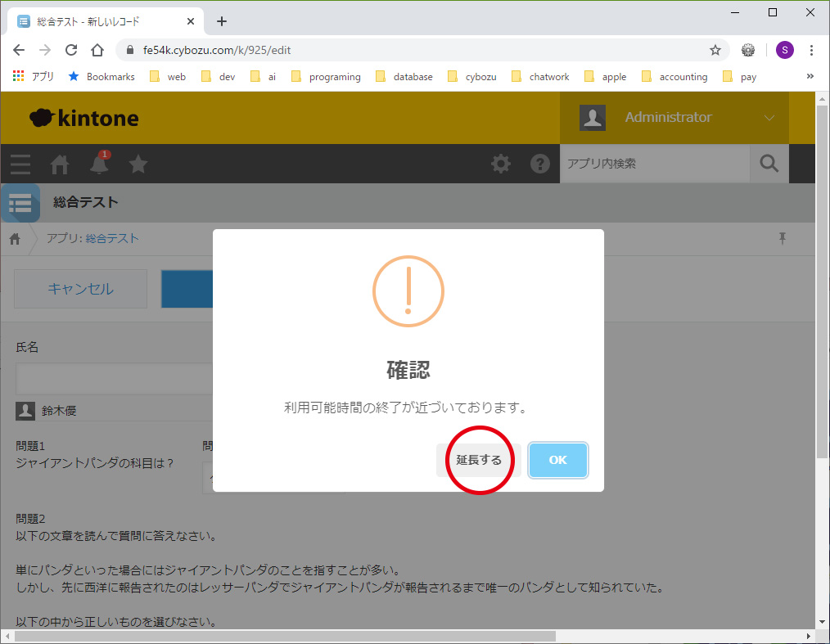Click the キャンセル button
This screenshot has height=644, width=830.
(80, 289)
